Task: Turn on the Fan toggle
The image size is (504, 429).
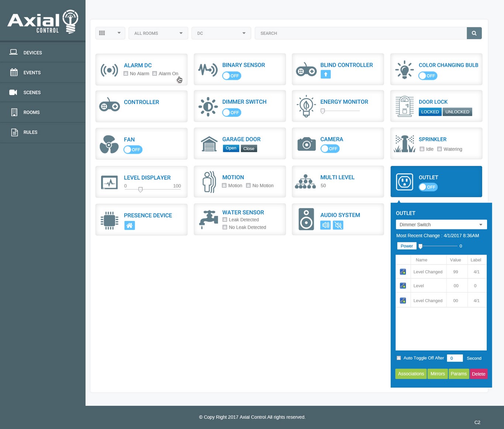Action: pyautogui.click(x=133, y=150)
